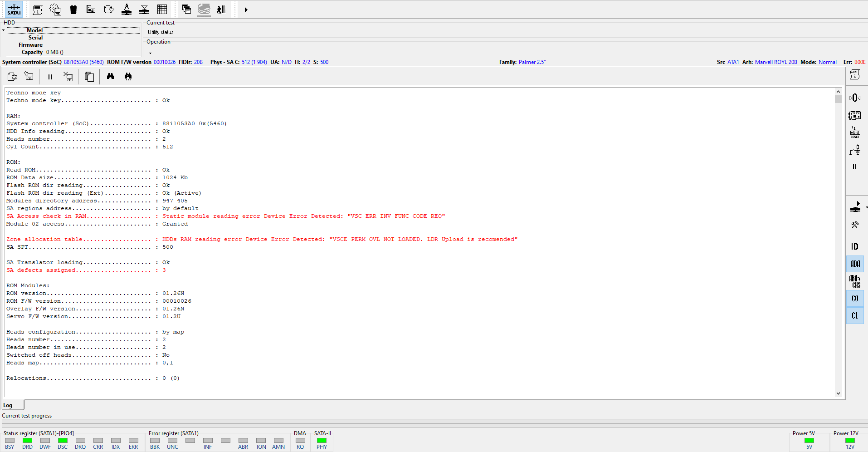Toggle the ABA mode button
868x452 pixels.
[x=855, y=264]
